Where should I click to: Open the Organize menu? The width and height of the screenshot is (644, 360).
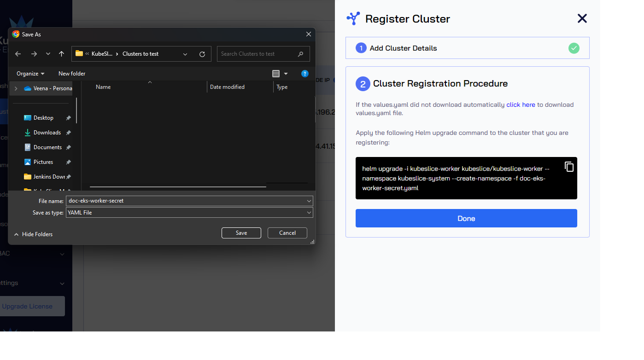[30, 74]
